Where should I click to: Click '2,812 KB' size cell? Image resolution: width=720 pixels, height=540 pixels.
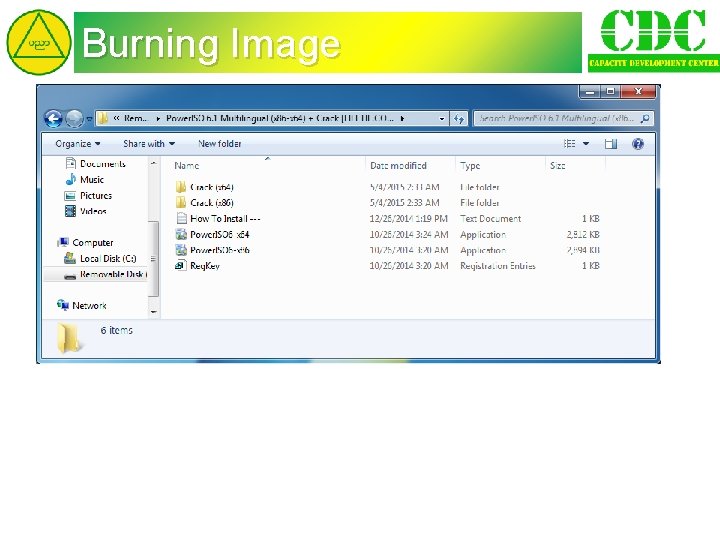pos(583,234)
